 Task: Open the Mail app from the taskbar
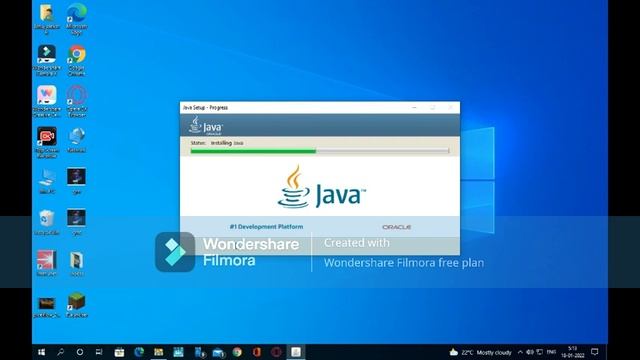click(218, 352)
